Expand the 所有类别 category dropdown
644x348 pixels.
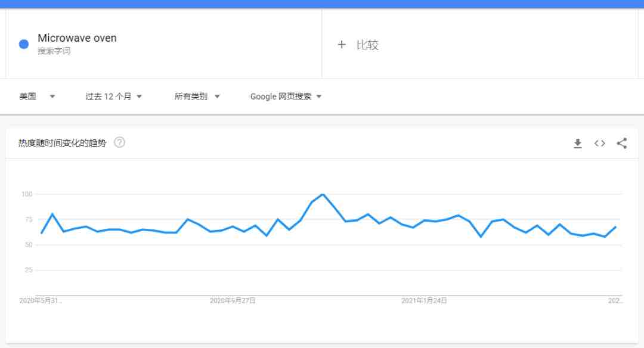coord(197,97)
